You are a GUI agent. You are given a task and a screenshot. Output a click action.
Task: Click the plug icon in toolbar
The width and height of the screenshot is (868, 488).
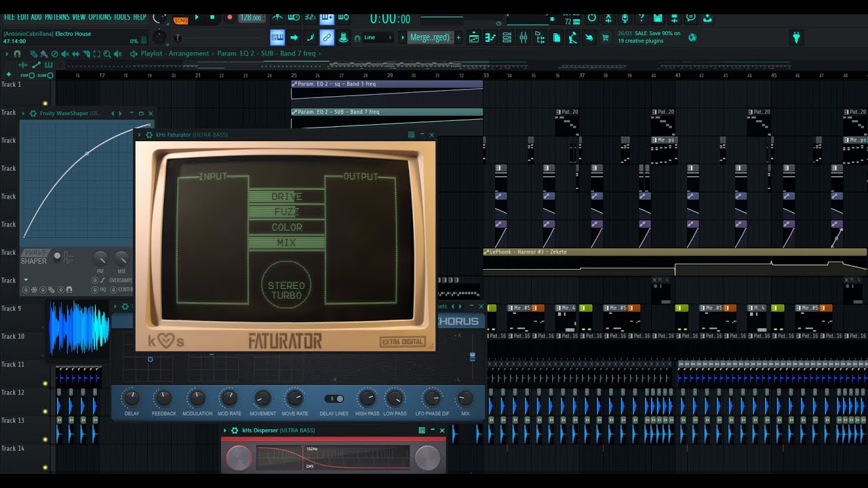796,37
